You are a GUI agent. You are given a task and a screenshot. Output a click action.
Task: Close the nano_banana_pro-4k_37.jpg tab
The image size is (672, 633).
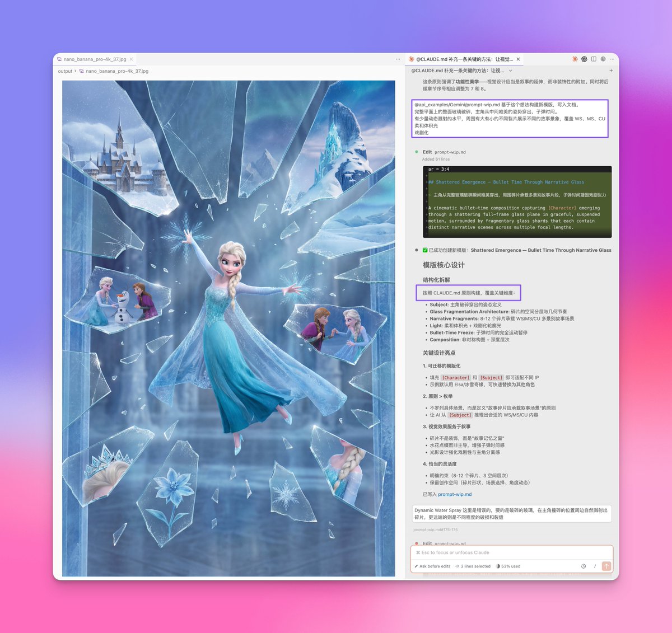click(132, 59)
